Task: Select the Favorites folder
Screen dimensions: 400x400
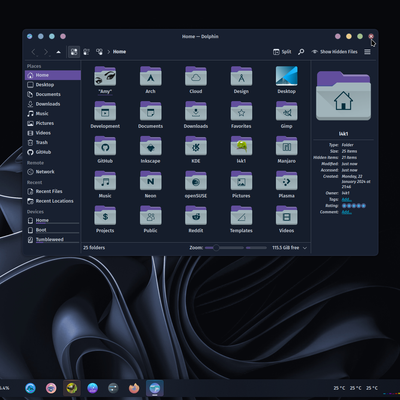Action: coord(241,115)
